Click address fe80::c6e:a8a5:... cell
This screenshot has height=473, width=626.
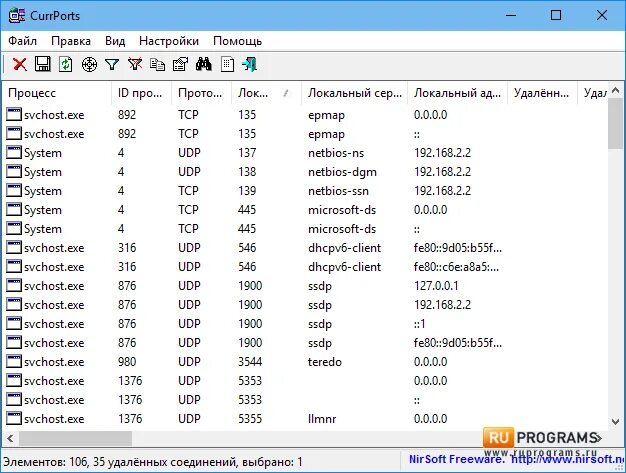(456, 267)
